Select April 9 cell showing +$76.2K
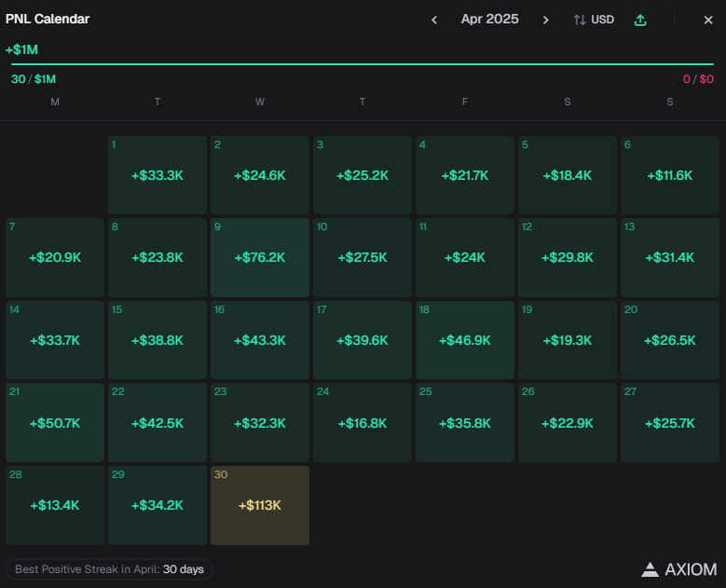This screenshot has width=726, height=588. click(260, 257)
